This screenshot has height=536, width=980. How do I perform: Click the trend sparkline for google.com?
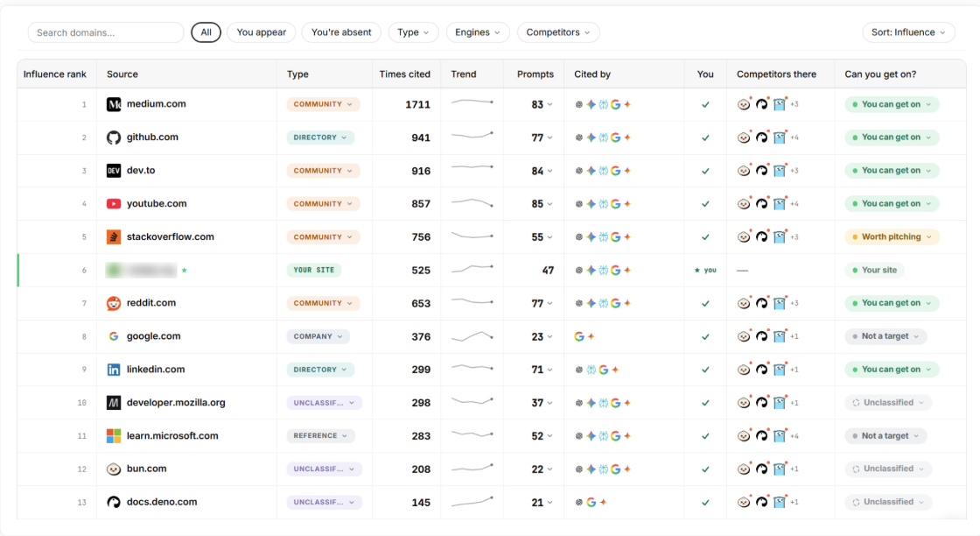click(x=472, y=336)
